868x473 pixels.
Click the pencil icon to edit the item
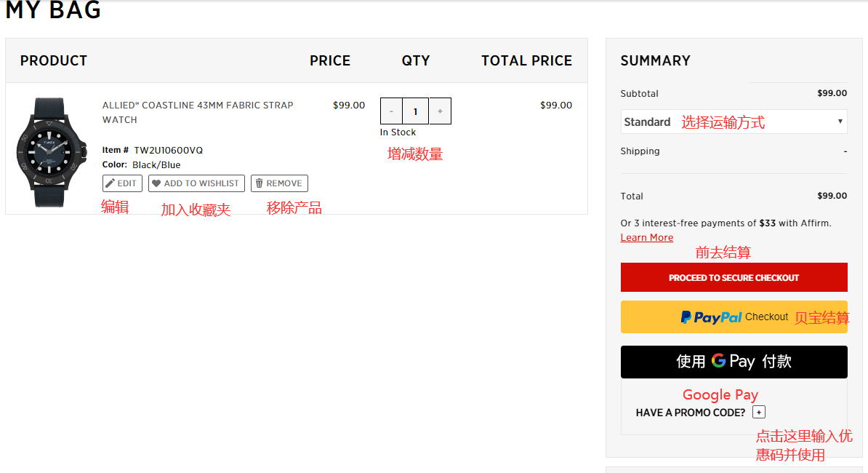pyautogui.click(x=110, y=183)
